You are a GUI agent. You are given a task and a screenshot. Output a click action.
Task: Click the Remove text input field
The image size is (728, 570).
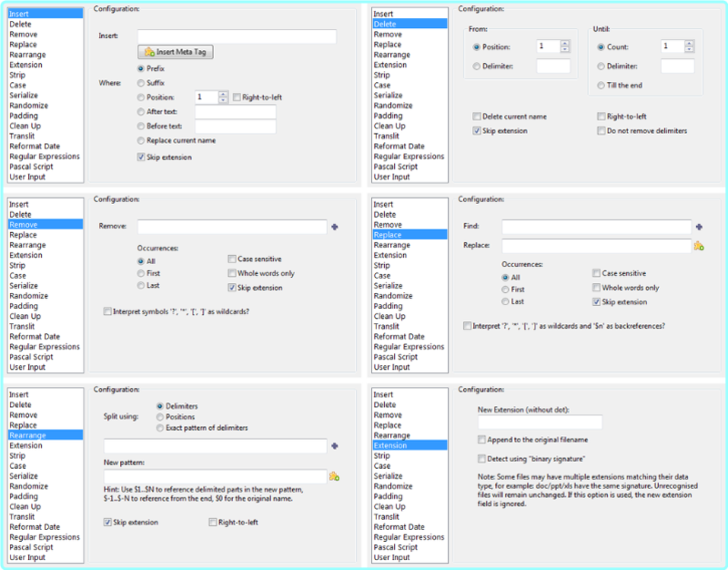pos(232,227)
